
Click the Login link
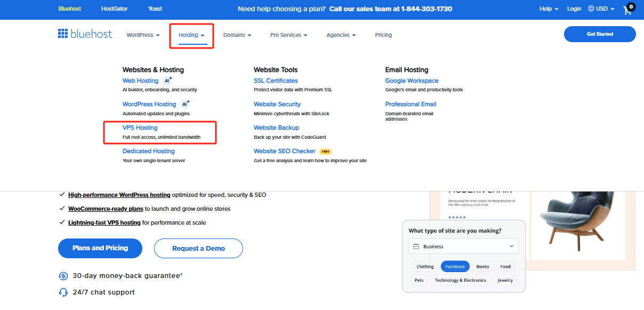pyautogui.click(x=574, y=9)
